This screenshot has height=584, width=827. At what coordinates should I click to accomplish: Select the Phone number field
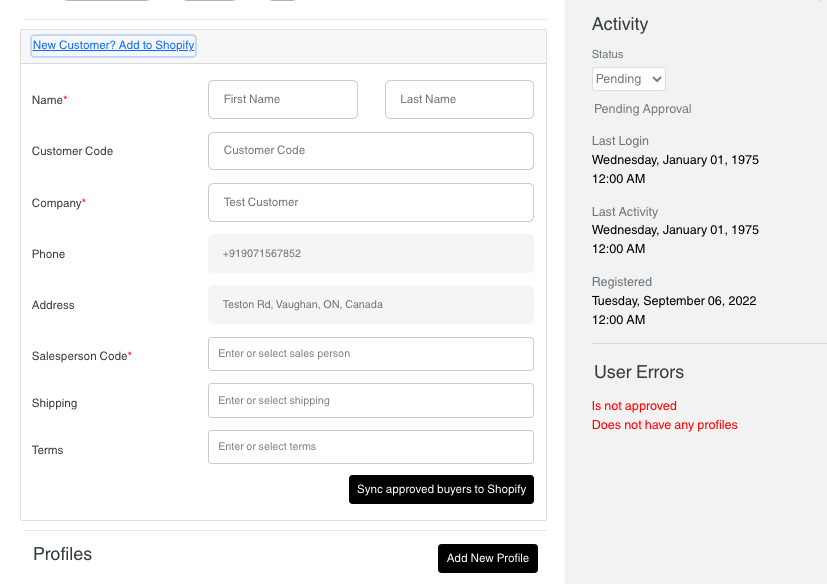(370, 253)
